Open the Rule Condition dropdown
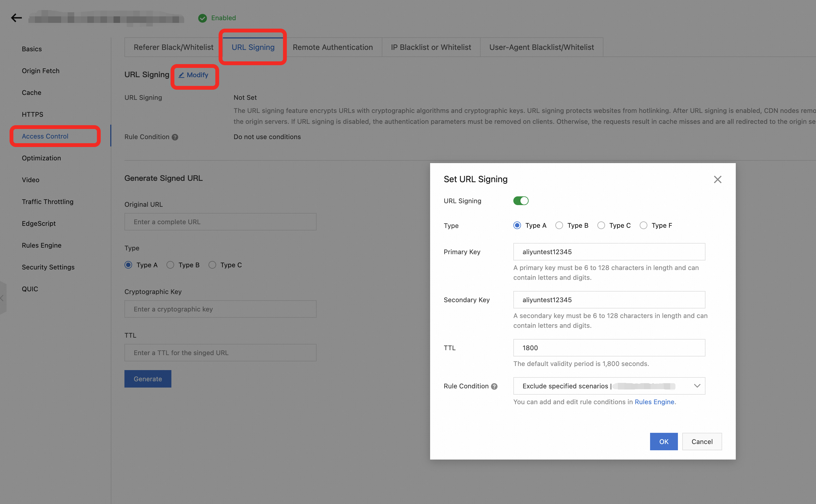Viewport: 816px width, 504px height. (609, 386)
